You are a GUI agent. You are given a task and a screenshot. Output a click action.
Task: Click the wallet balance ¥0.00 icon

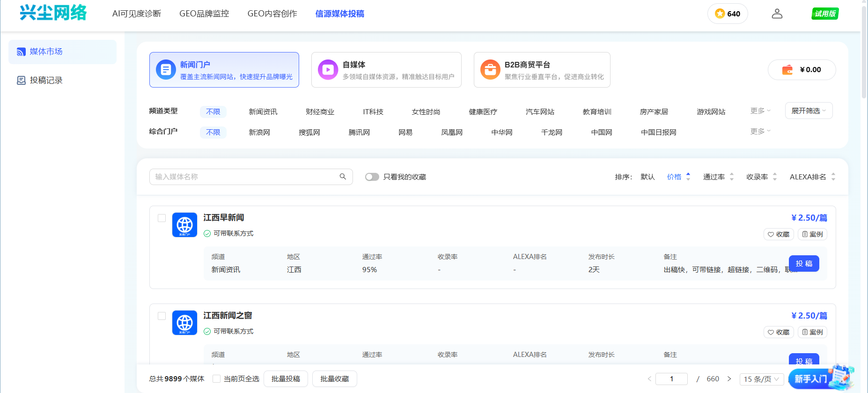click(x=787, y=70)
